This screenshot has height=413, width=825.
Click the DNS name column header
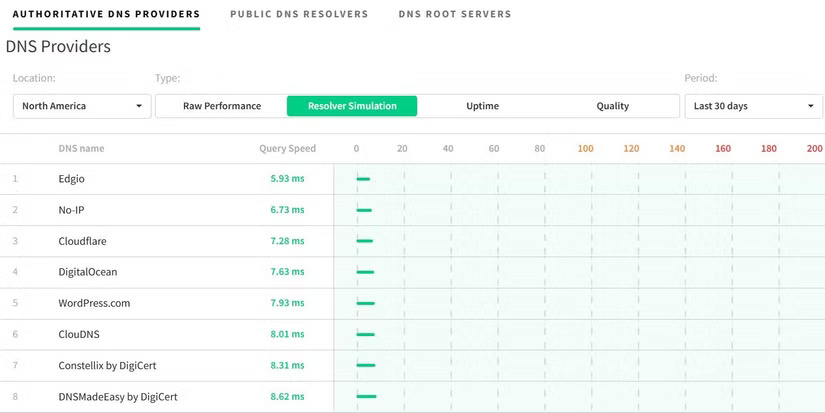(81, 148)
